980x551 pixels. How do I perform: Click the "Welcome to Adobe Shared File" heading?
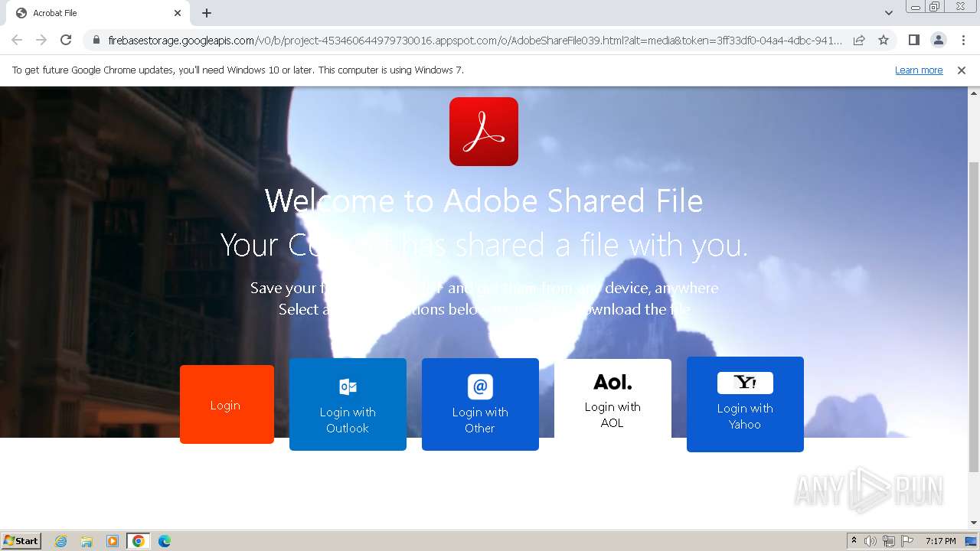(x=484, y=201)
